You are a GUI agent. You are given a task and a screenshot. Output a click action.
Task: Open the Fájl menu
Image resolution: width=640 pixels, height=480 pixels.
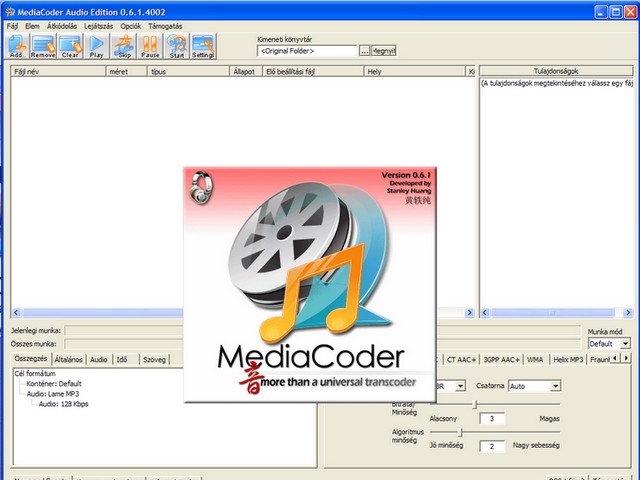[x=12, y=26]
